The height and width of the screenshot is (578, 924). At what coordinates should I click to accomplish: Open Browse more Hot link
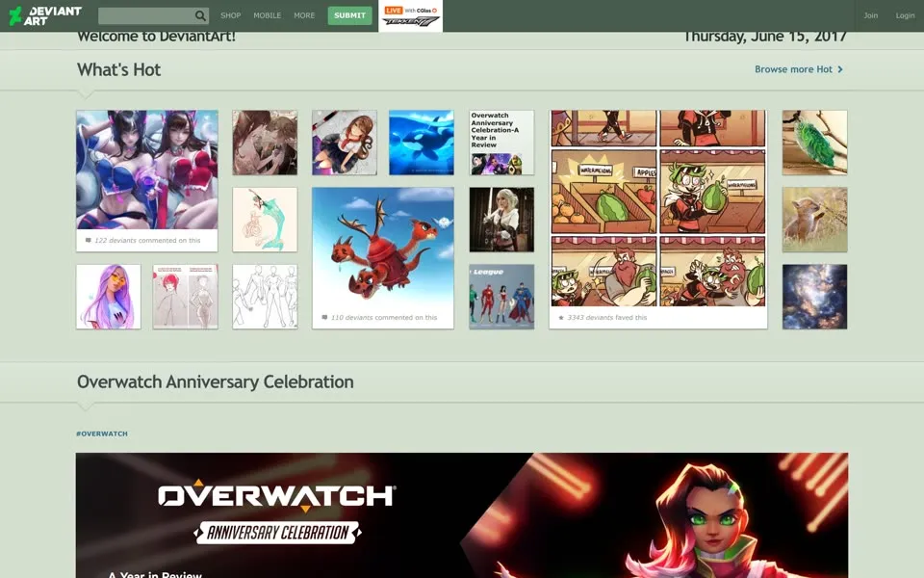(793, 69)
